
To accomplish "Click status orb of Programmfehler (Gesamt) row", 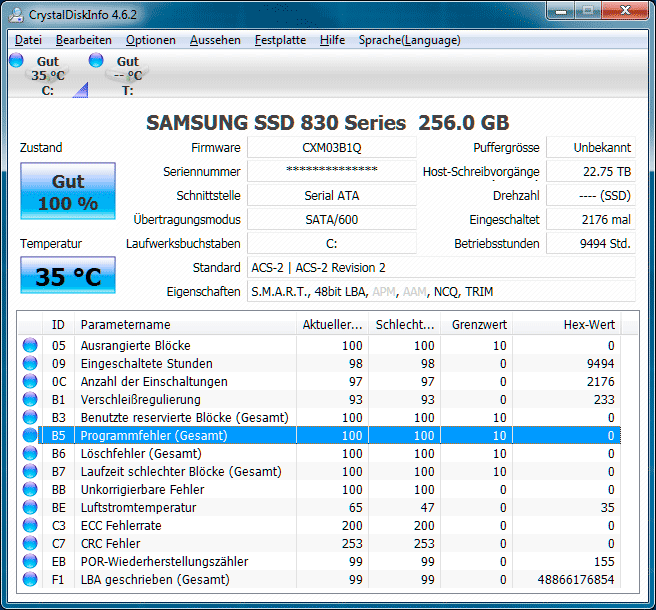I will (x=30, y=435).
